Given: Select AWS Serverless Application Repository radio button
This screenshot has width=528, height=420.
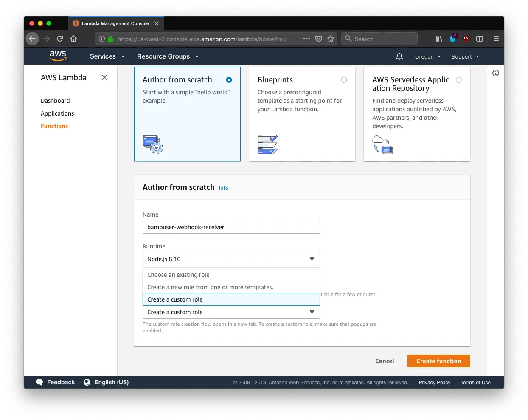Looking at the screenshot, I should 459,80.
